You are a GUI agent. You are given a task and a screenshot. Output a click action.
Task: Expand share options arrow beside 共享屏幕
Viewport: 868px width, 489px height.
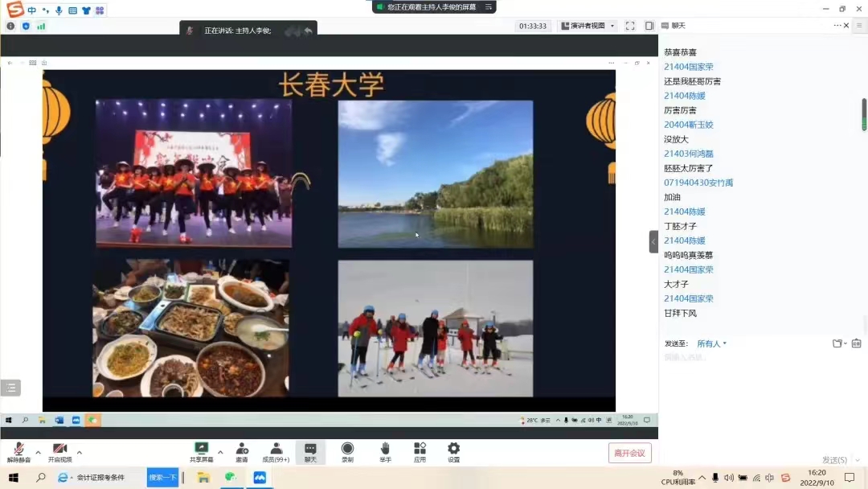[x=220, y=453]
